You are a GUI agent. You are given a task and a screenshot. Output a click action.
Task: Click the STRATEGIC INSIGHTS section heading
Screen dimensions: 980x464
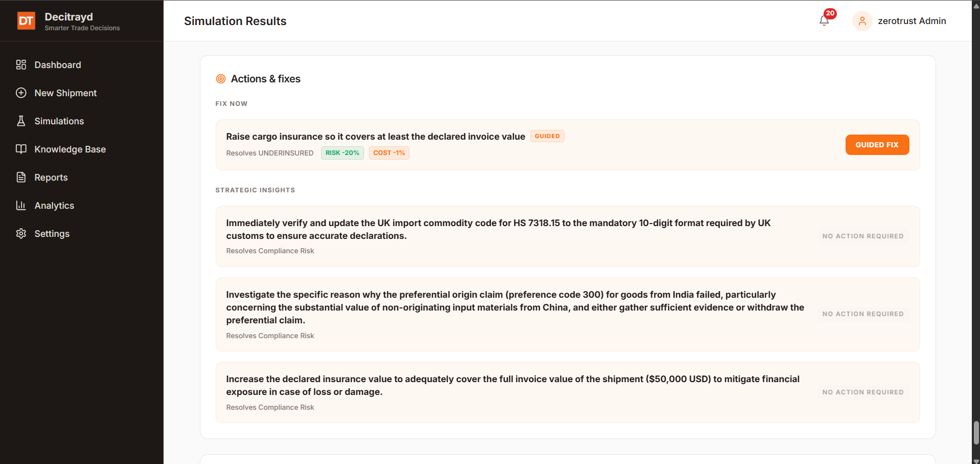[x=255, y=190]
